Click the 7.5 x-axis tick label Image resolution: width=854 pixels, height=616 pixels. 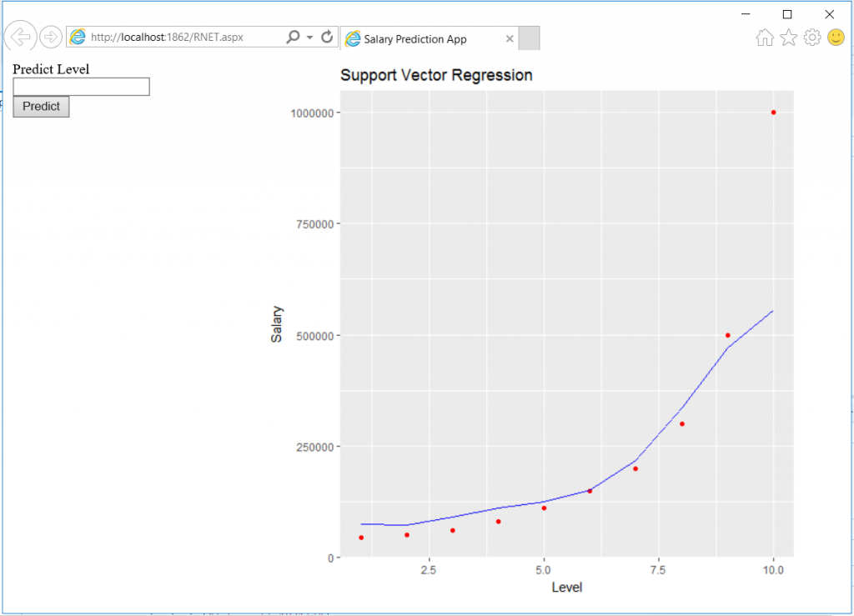pyautogui.click(x=658, y=570)
